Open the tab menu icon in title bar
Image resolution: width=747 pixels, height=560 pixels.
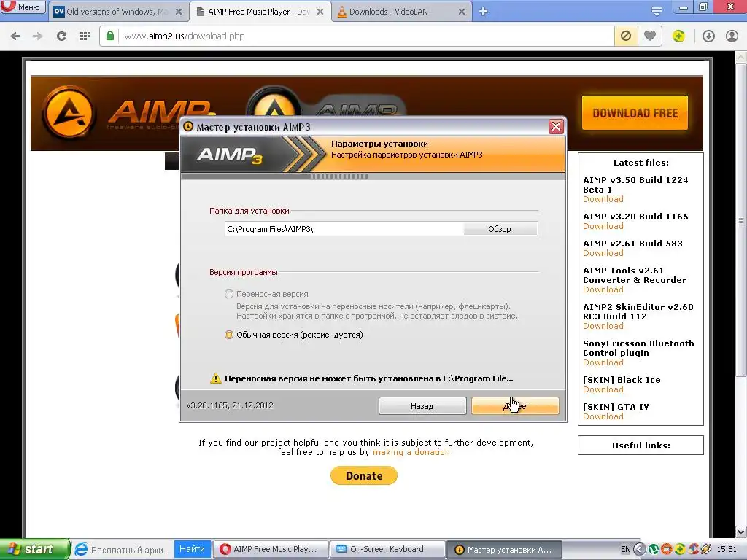click(657, 12)
